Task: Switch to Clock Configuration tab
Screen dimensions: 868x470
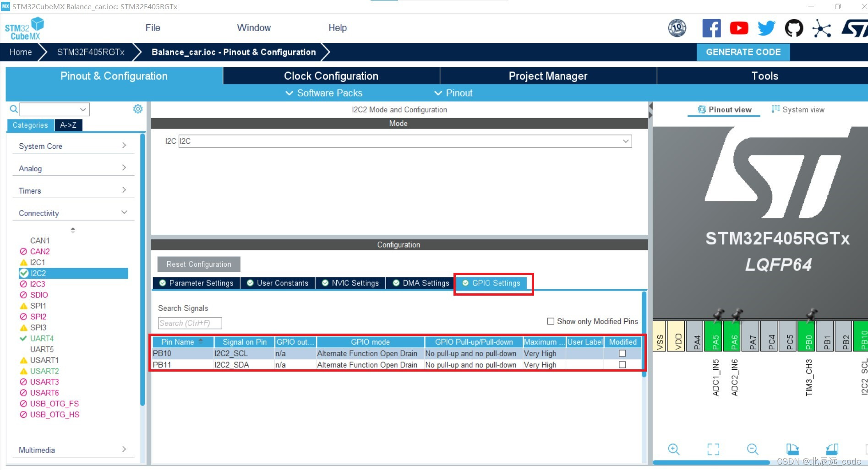Action: point(331,76)
